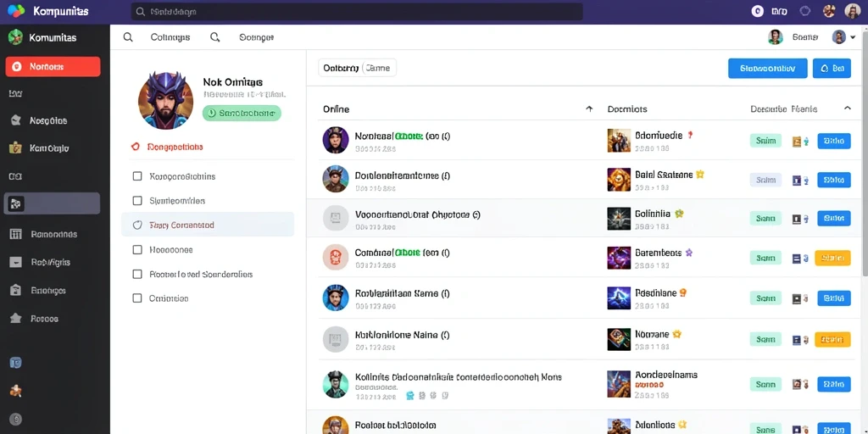The height and width of the screenshot is (434, 868).
Task: Click the yellow action button in fourth row
Action: point(832,258)
